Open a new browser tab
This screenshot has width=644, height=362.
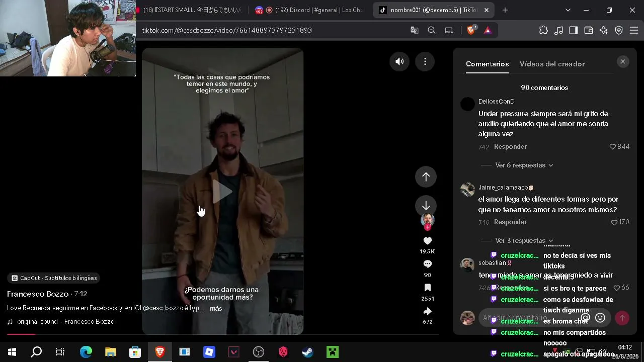[x=505, y=10]
